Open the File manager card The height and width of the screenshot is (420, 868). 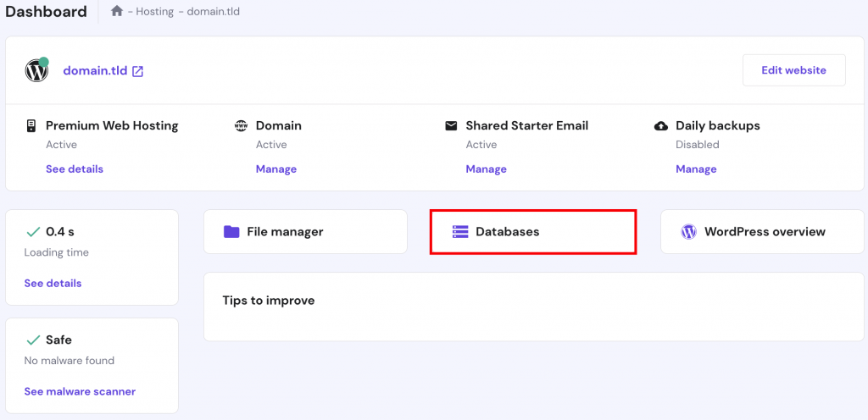[305, 231]
